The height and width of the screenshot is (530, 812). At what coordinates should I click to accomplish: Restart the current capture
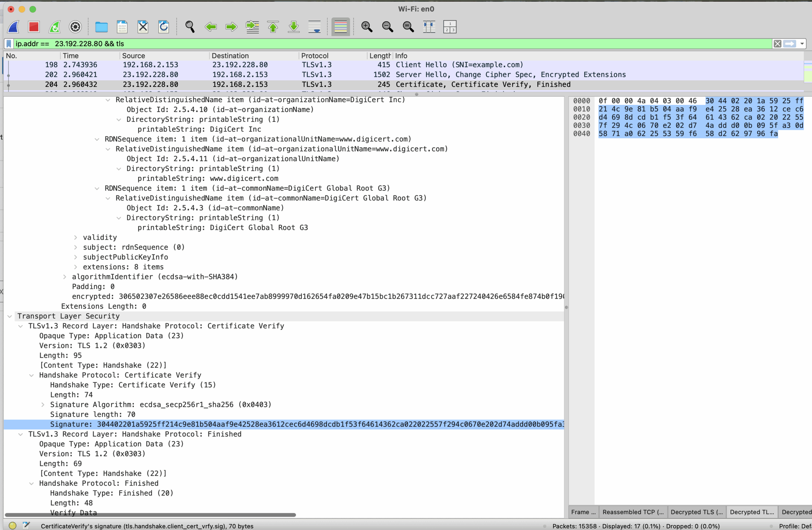(x=55, y=27)
